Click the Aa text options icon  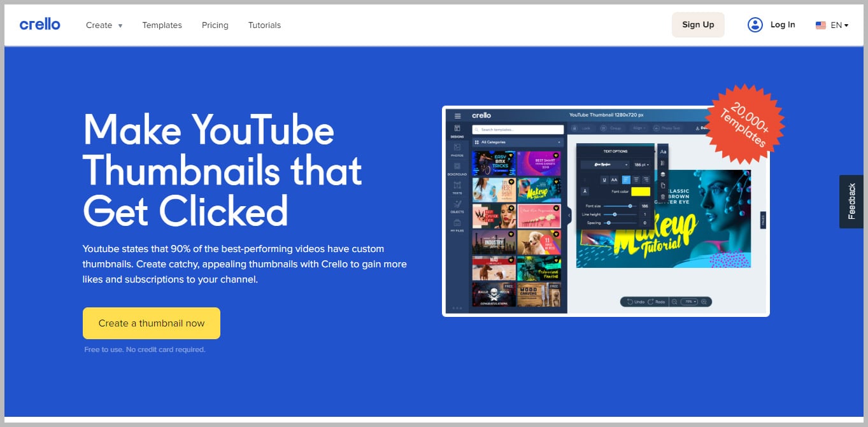663,151
